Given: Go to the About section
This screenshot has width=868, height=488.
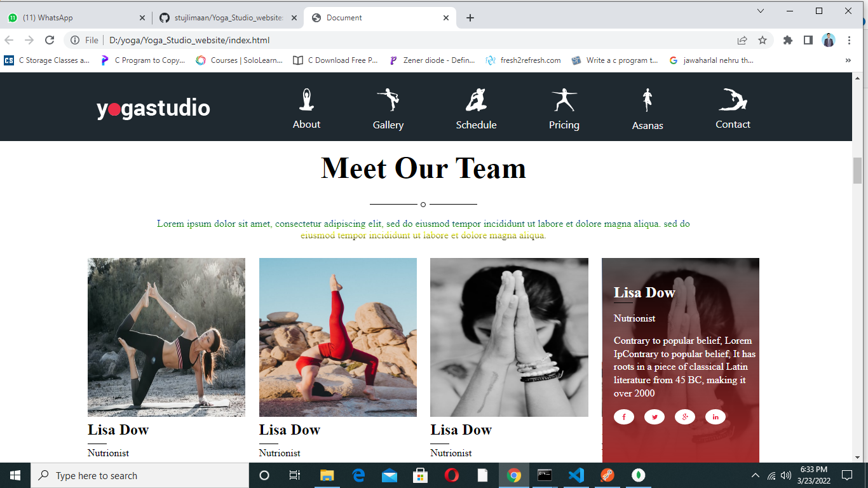Looking at the screenshot, I should tap(306, 109).
